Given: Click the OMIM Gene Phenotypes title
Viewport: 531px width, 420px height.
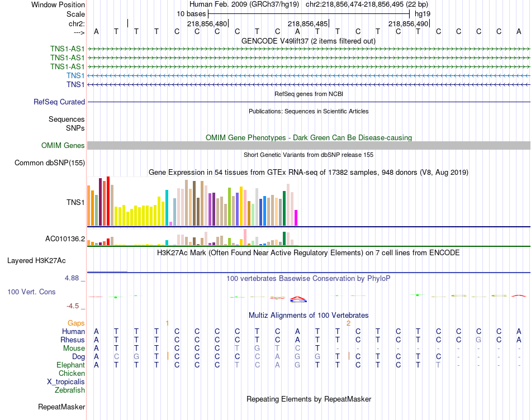Looking at the screenshot, I should 309,137.
